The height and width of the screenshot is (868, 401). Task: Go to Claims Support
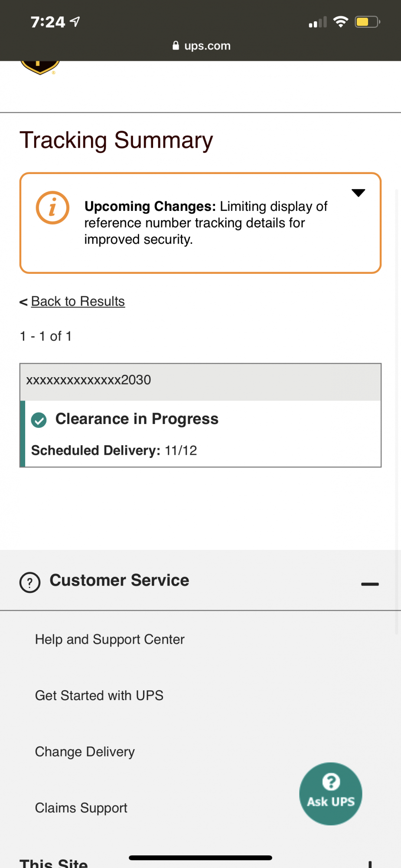pyautogui.click(x=81, y=808)
